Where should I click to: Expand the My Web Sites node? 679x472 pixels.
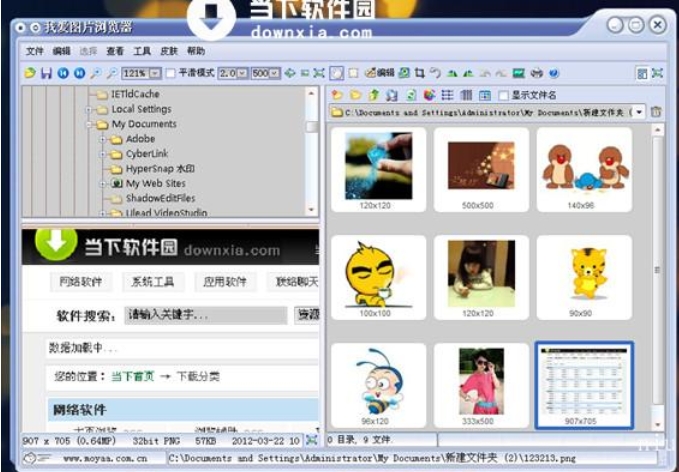click(103, 184)
